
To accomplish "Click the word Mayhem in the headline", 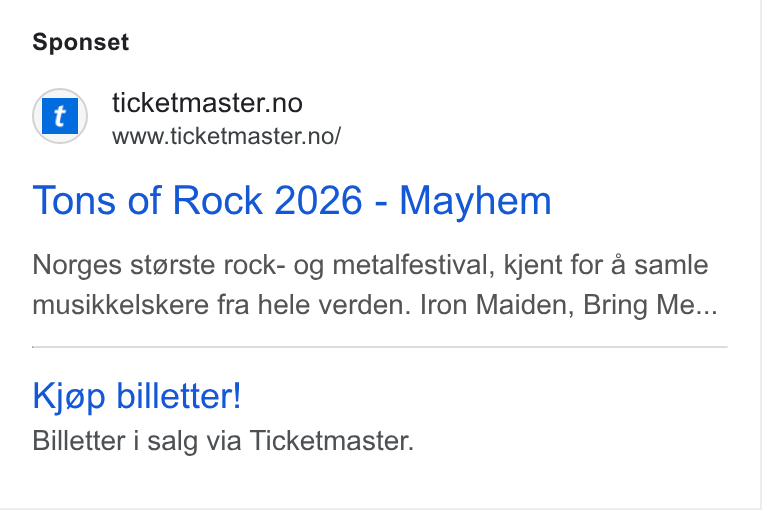I will click(475, 200).
